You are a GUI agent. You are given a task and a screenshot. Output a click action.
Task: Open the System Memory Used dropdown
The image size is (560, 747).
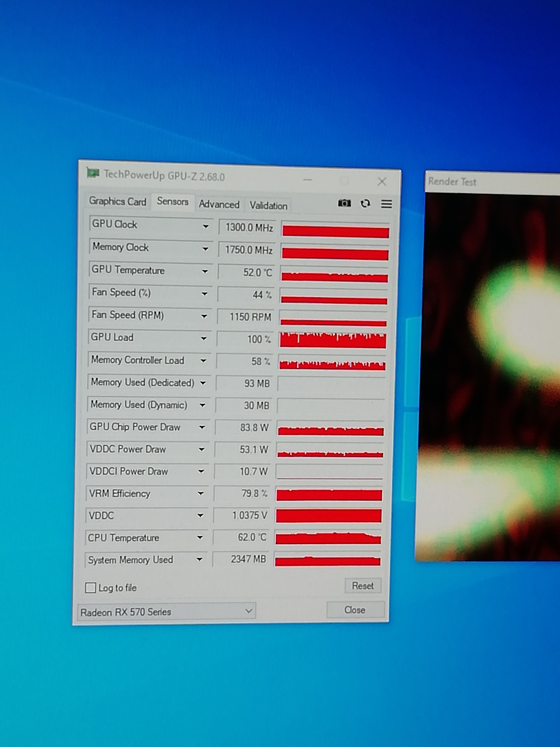(199, 559)
